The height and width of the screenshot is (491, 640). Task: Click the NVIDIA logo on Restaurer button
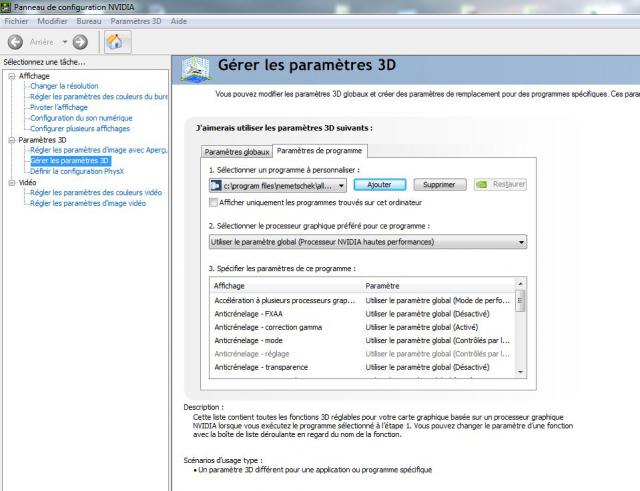pos(482,184)
